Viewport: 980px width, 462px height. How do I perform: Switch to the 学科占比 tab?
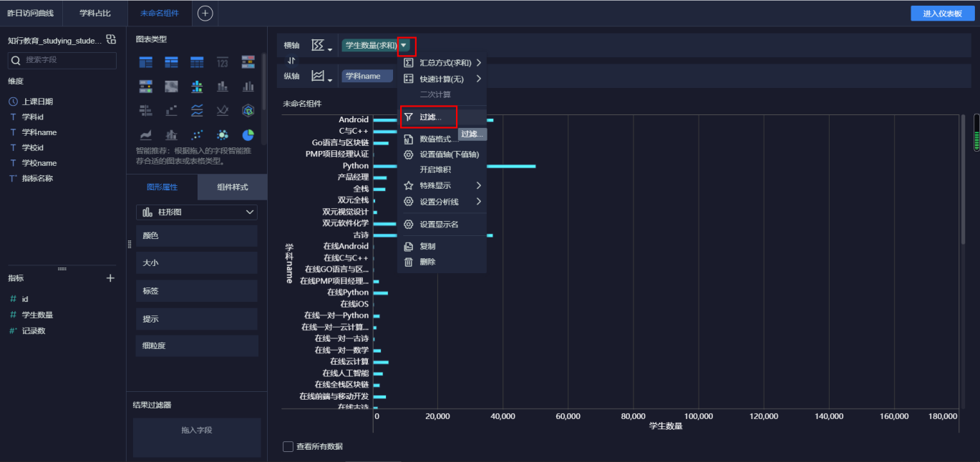95,14
